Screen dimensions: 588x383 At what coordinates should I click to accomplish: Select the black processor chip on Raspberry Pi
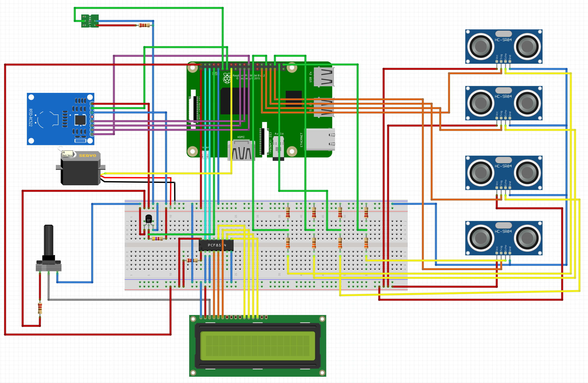point(234,101)
